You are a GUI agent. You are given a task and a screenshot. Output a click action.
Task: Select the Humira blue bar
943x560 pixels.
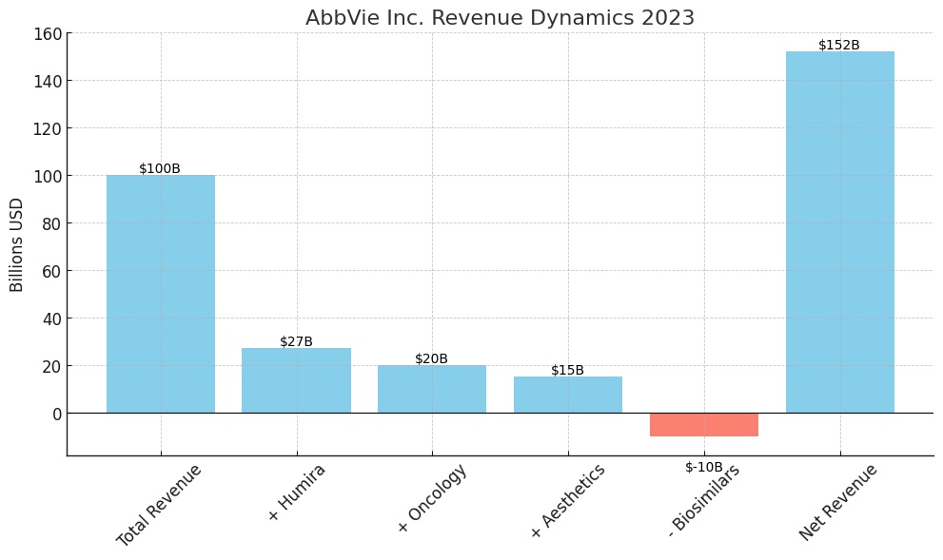pyautogui.click(x=297, y=380)
